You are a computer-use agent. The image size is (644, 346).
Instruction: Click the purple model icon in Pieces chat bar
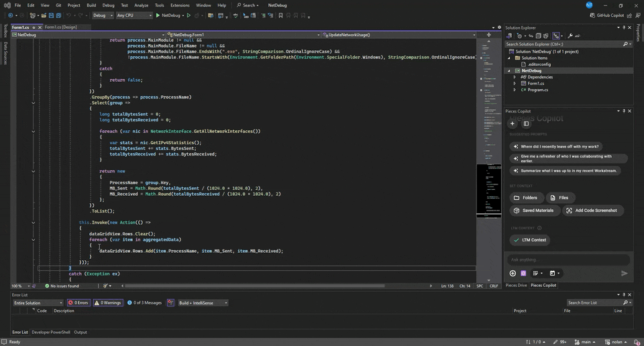coord(523,273)
